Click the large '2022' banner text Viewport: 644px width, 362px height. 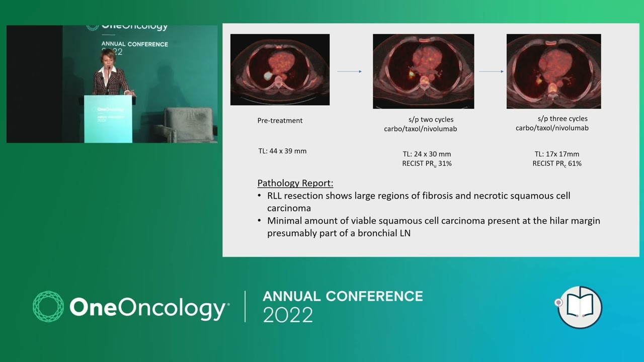pos(288,315)
